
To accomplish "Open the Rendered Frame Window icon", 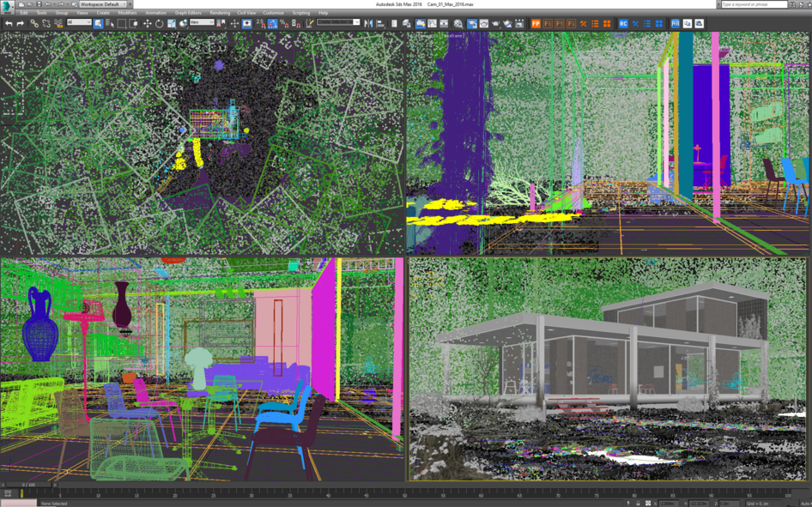I will [x=483, y=23].
